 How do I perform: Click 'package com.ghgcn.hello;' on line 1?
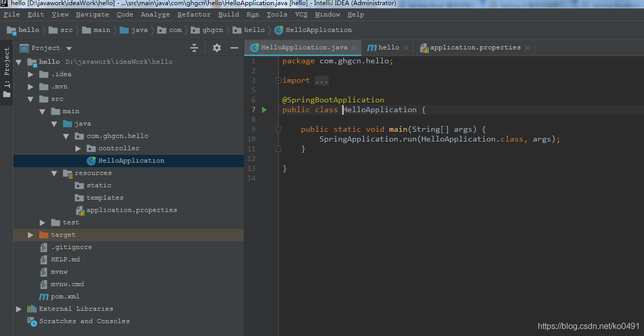pyautogui.click(x=338, y=61)
